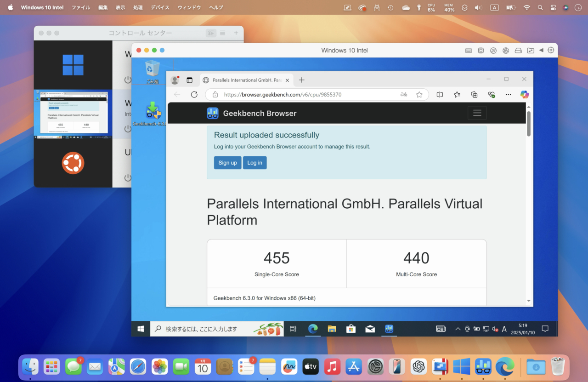Click power button of the Windows 11 VM
Screen dimensions: 588x382
point(128,80)
